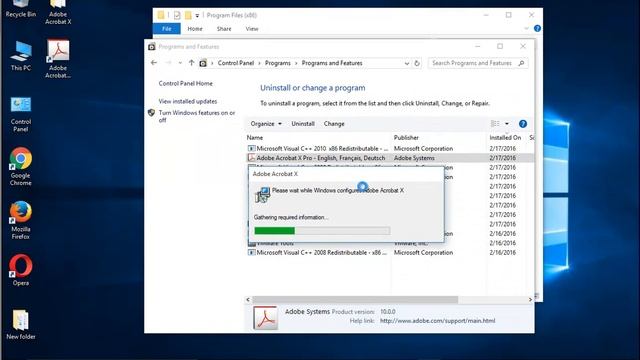The width and height of the screenshot is (640, 360).
Task: Click the Adobe Systems publisher cell
Action: coord(414,158)
